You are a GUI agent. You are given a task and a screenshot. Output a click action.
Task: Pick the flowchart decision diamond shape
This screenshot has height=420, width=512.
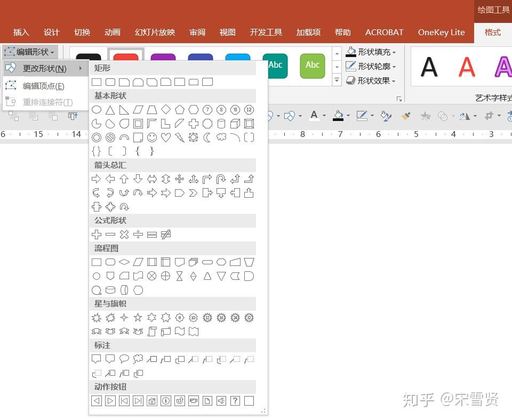tap(124, 262)
